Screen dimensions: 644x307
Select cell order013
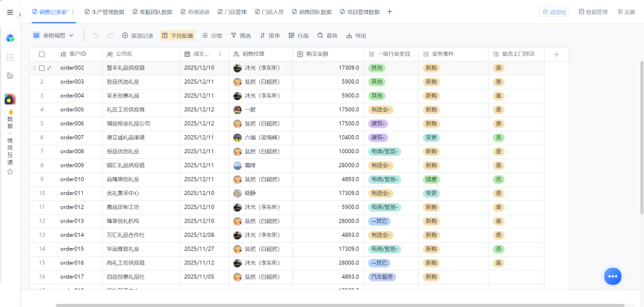pos(79,221)
